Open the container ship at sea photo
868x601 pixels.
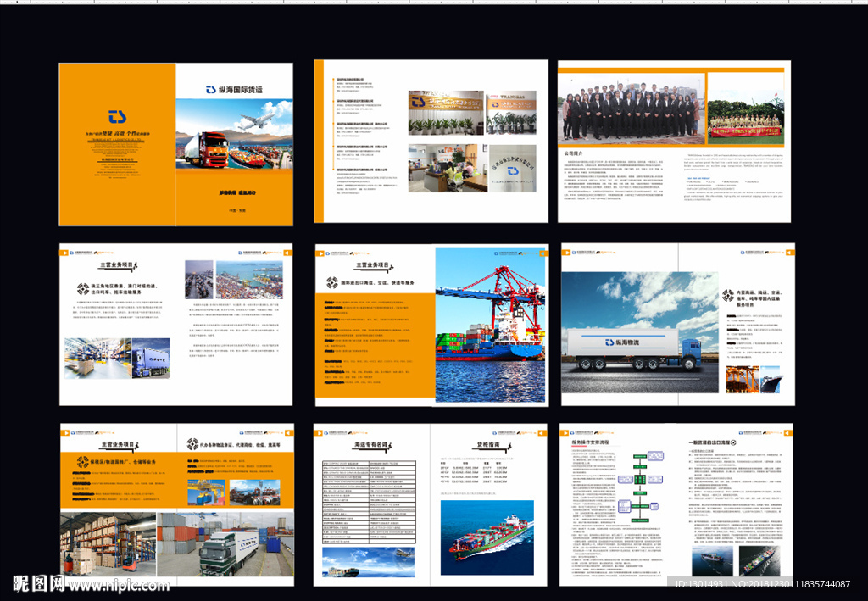tap(487, 537)
